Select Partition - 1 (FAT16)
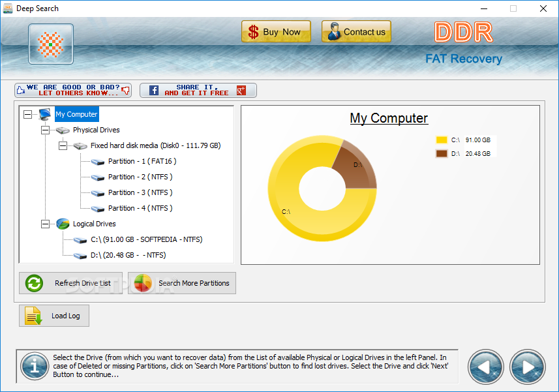Viewport: 559px width, 392px height. pyautogui.click(x=142, y=162)
